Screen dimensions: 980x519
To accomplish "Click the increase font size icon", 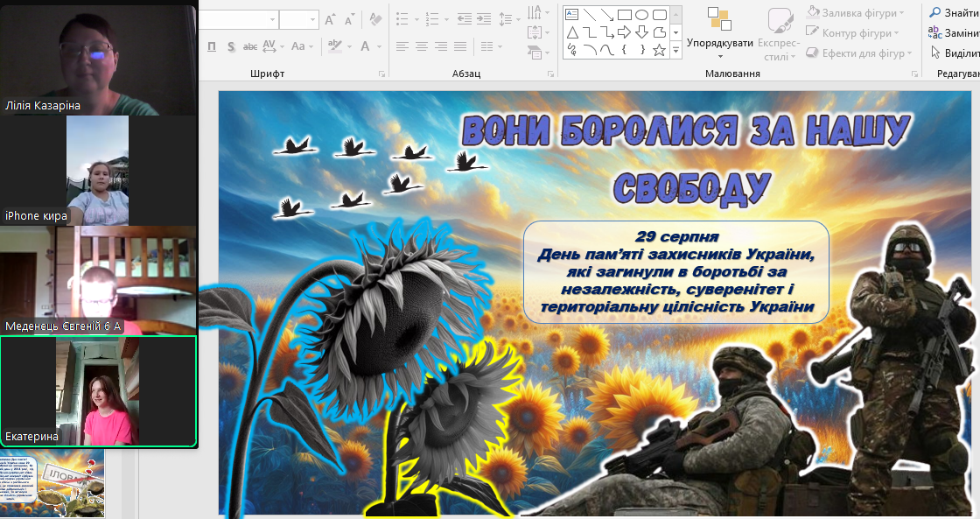I will click(330, 19).
